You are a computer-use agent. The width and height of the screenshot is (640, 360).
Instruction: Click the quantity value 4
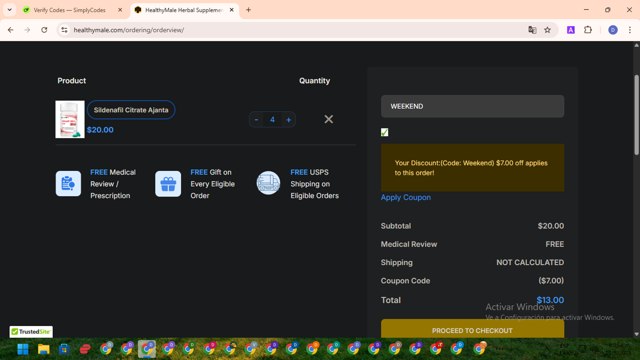click(x=272, y=120)
